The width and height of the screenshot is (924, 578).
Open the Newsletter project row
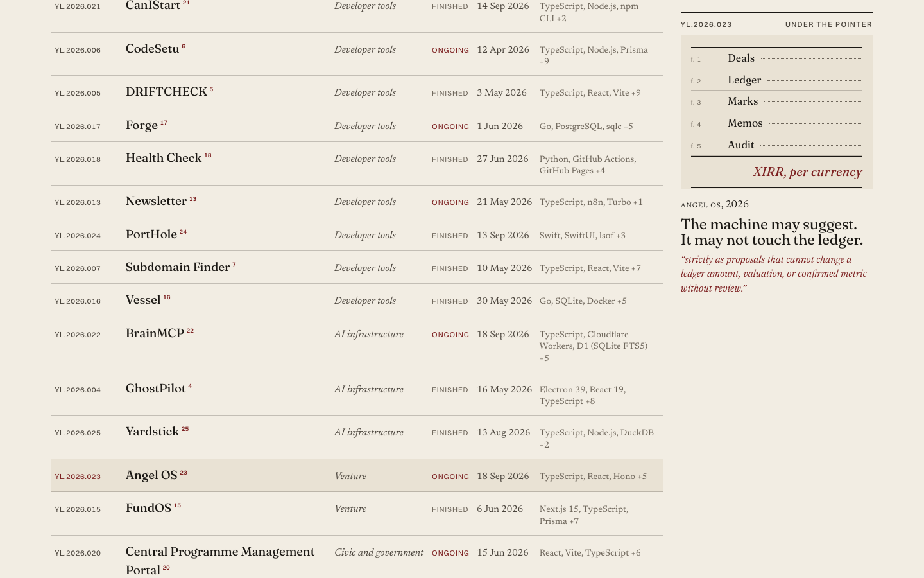357,202
